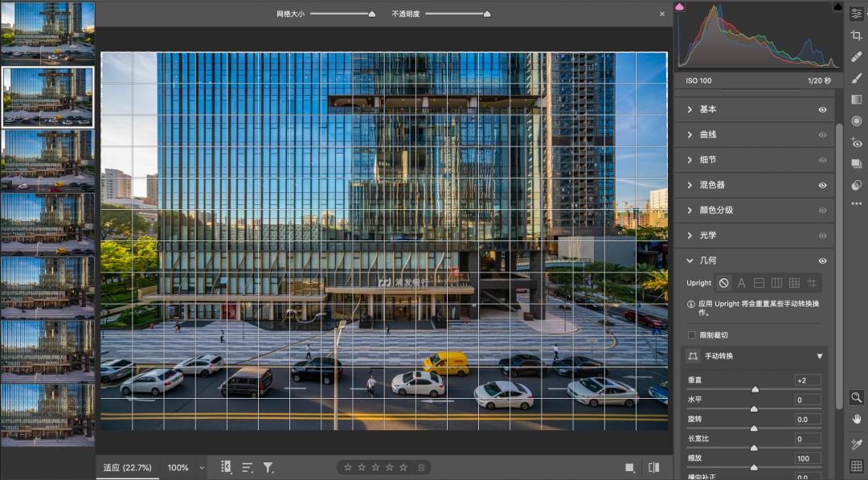Click the trash icon to mark for deletion
This screenshot has height=480, width=868.
coord(421,467)
